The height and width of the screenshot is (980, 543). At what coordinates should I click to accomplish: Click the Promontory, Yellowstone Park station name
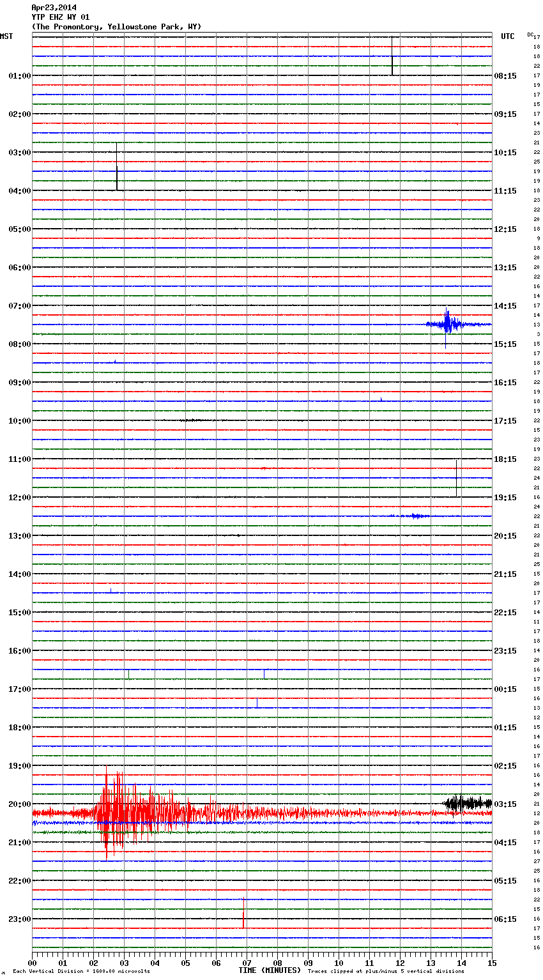click(x=116, y=27)
